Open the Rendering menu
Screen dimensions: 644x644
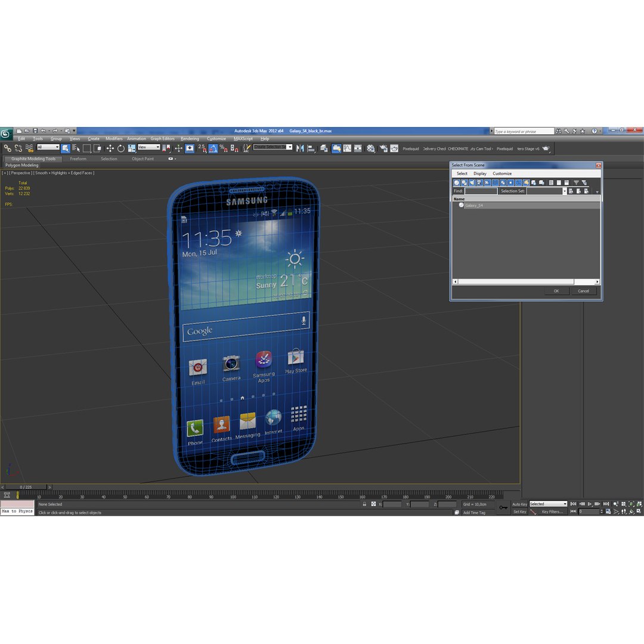click(x=190, y=139)
